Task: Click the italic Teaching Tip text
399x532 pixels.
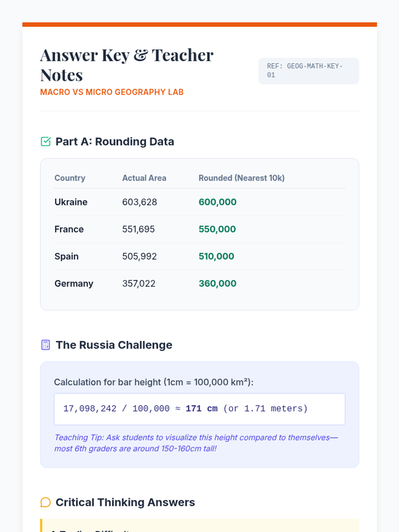Action: pos(196,443)
